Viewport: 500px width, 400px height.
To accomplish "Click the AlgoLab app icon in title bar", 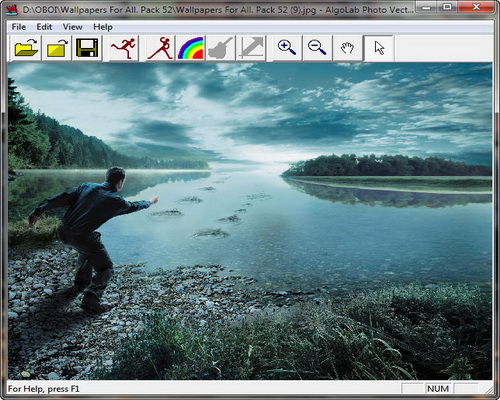I will point(12,9).
